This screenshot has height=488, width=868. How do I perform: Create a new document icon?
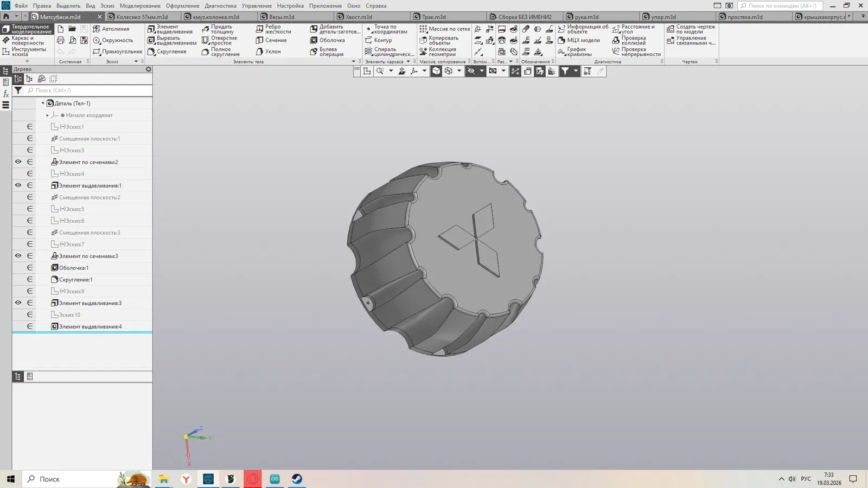(60, 29)
